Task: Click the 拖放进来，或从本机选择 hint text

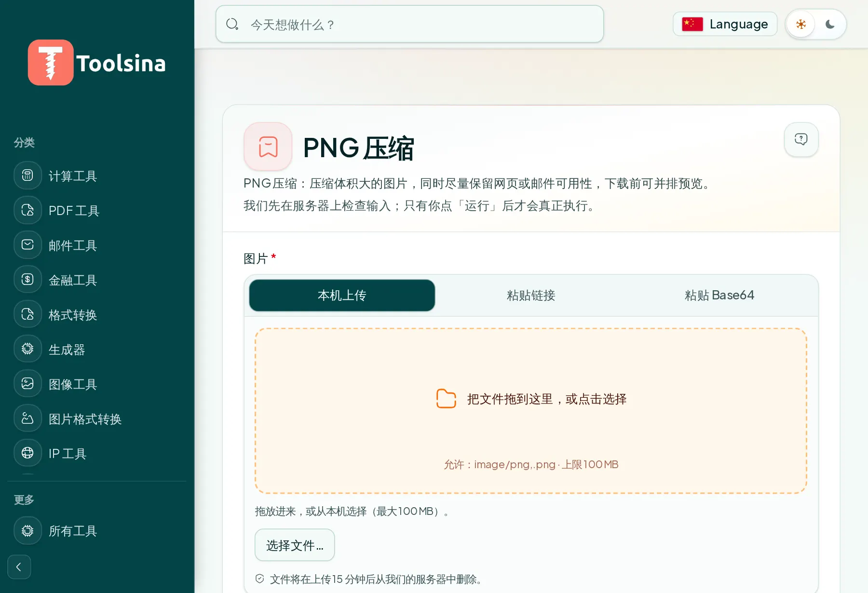Action: 352,511
